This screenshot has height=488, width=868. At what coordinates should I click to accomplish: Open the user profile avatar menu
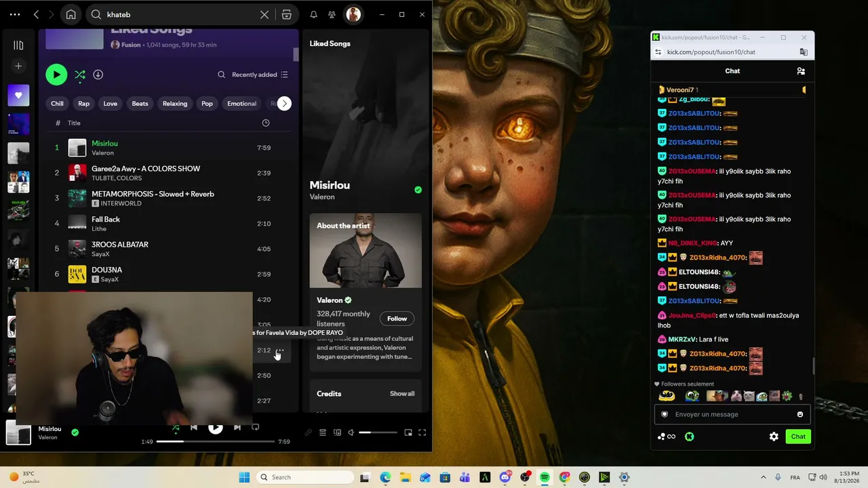[353, 14]
